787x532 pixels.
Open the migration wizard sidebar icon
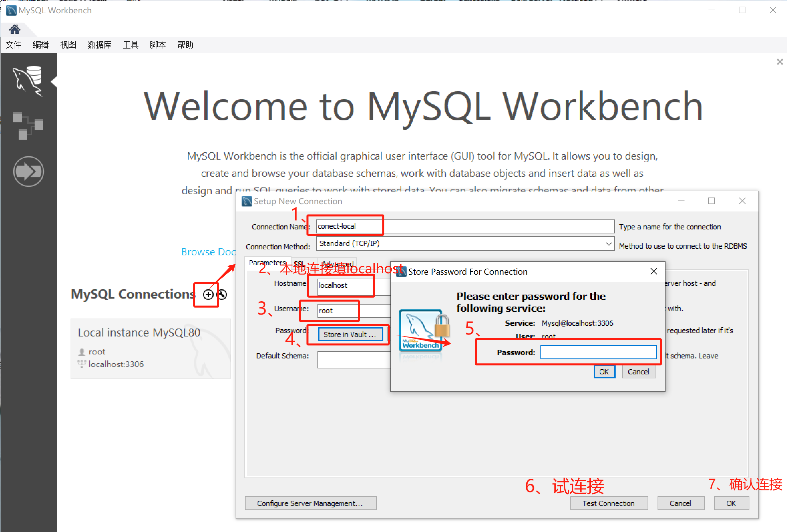pos(28,172)
